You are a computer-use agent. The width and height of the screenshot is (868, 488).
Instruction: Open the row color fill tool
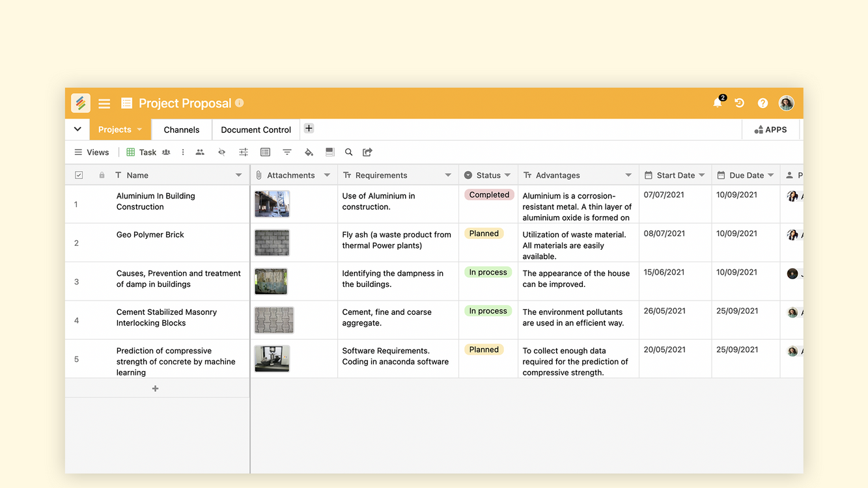coord(309,152)
